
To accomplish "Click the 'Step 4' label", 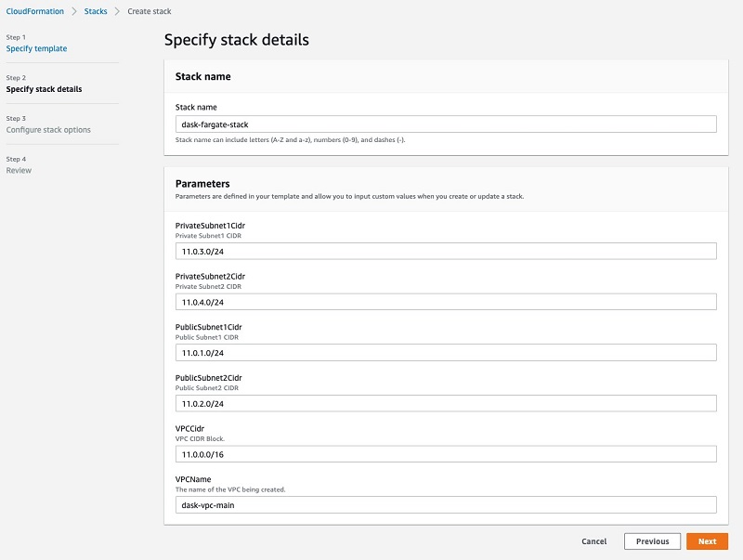I will click(16, 159).
